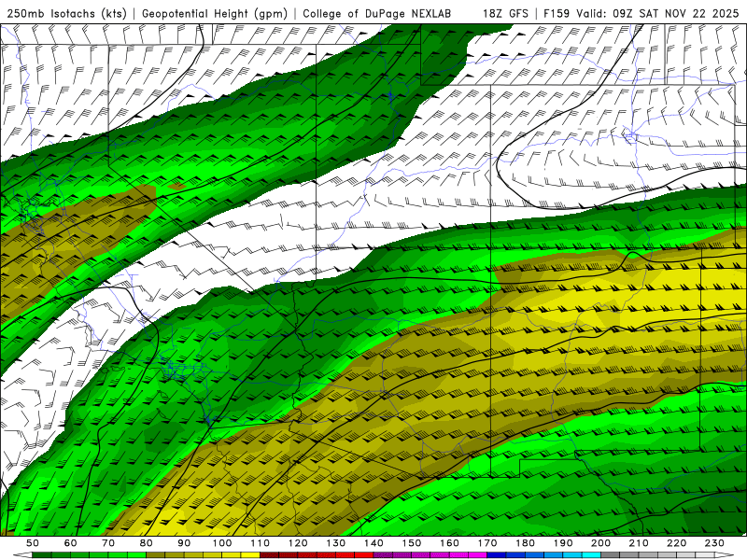The height and width of the screenshot is (560, 747).
Task: Click the '18Z GFS' model run label
Action: coord(505,13)
